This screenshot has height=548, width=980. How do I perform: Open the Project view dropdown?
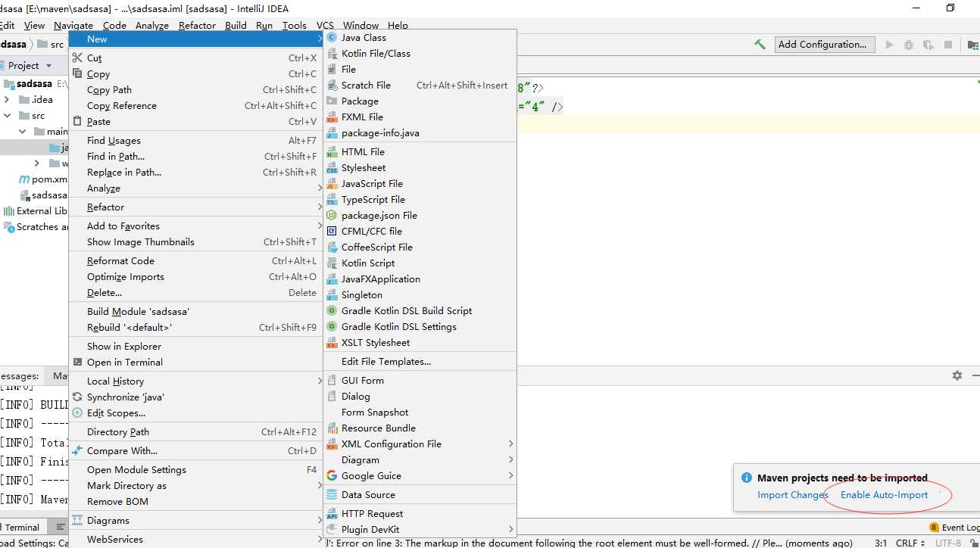point(48,66)
